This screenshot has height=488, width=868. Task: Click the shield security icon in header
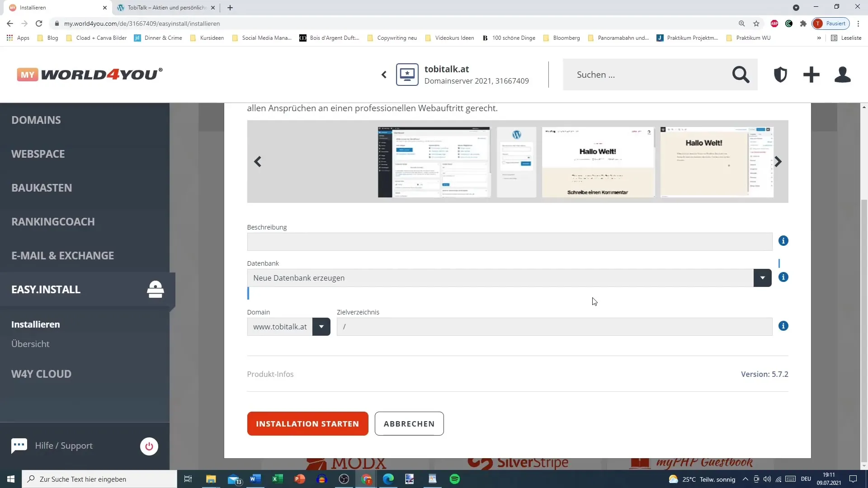coord(780,75)
